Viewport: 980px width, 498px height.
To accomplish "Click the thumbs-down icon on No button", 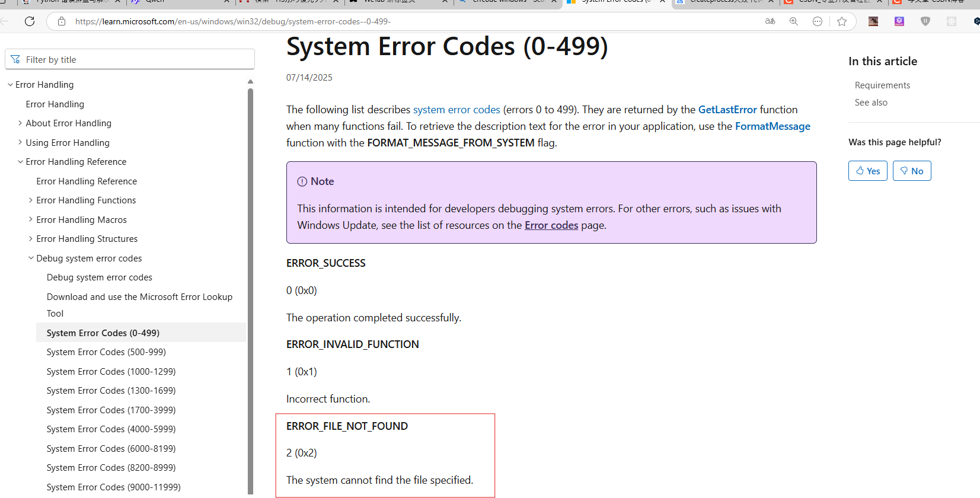I will [904, 171].
